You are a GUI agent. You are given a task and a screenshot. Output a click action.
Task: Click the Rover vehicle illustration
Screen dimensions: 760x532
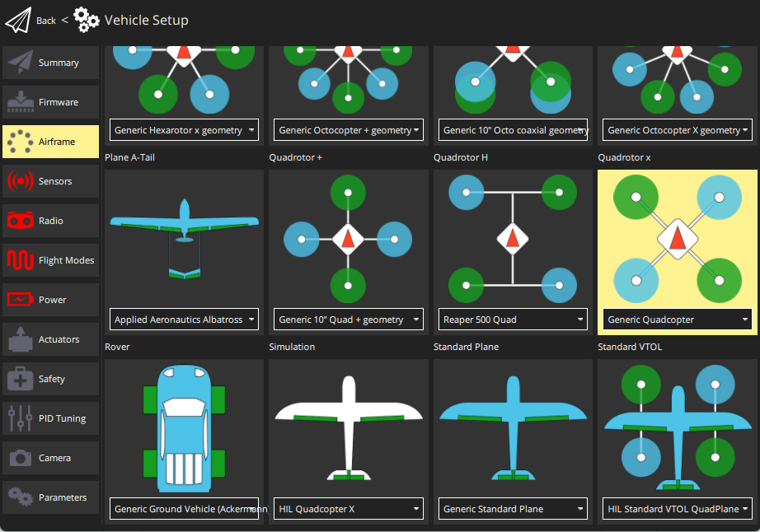coord(183,428)
